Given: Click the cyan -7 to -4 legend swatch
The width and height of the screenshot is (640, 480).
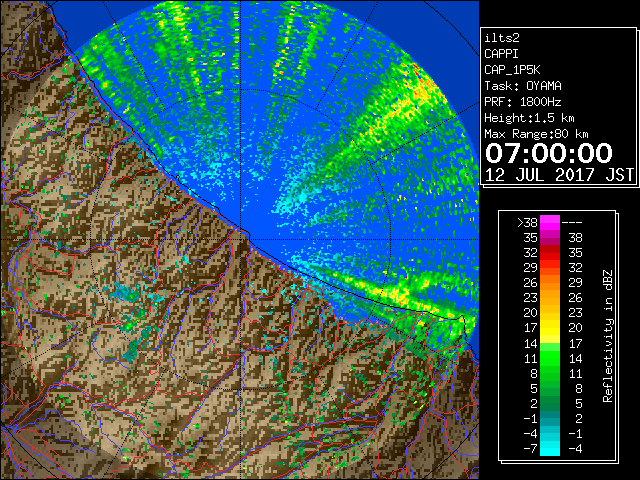Looking at the screenshot, I should (550, 448).
